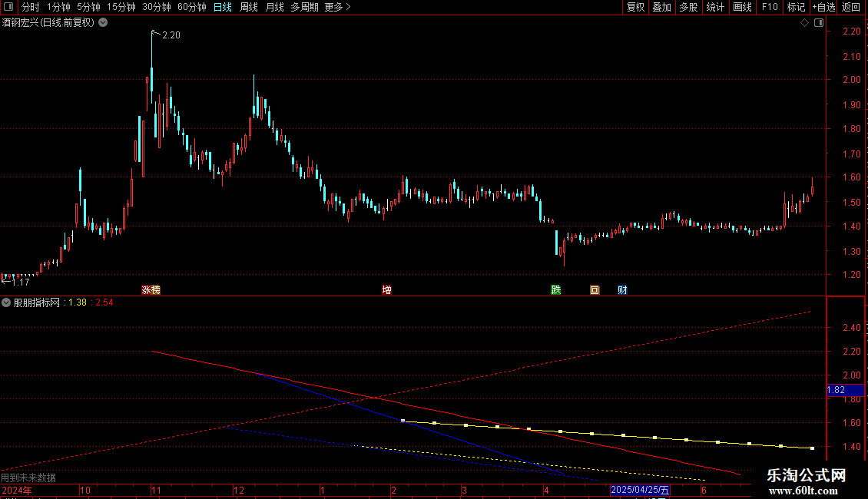This screenshot has height=499, width=868.
Task: Click the 标记 mark button
Action: (x=796, y=7)
